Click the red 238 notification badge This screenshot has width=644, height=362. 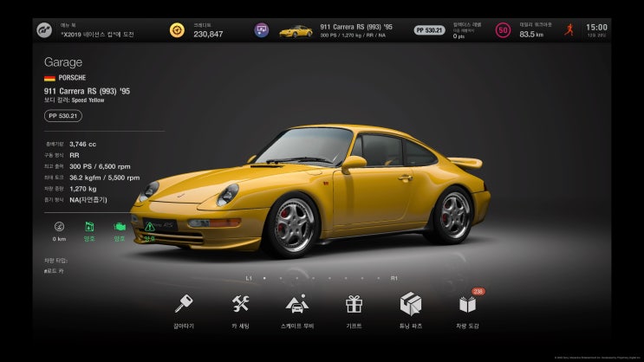point(478,291)
